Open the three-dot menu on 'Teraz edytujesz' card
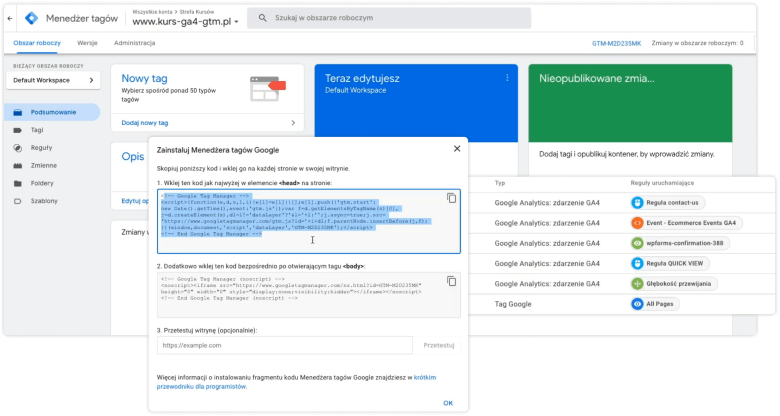Screen dimensions: 780x416 tap(507, 78)
